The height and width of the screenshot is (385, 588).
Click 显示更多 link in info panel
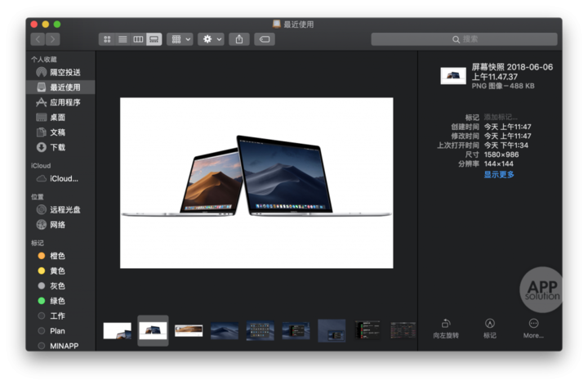point(499,174)
